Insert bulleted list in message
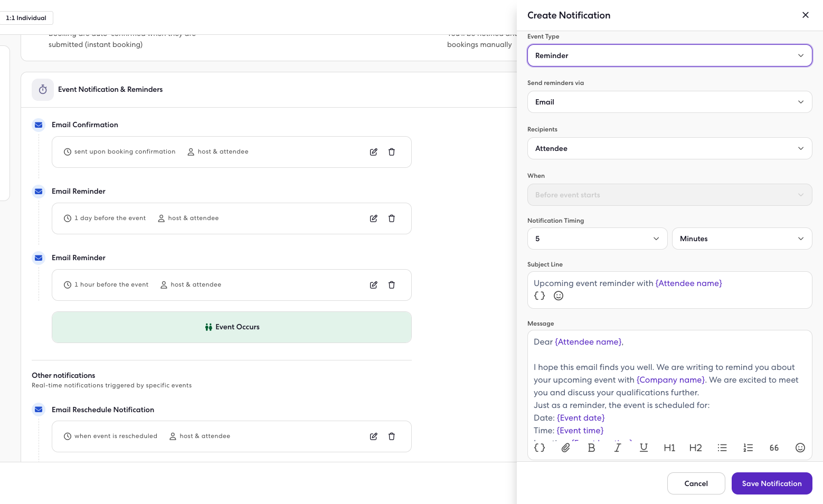Screen dimensions: 823x504 click(x=722, y=448)
